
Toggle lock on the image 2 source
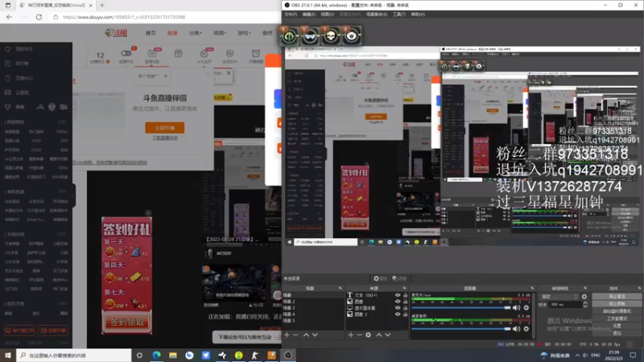pyautogui.click(x=405, y=315)
